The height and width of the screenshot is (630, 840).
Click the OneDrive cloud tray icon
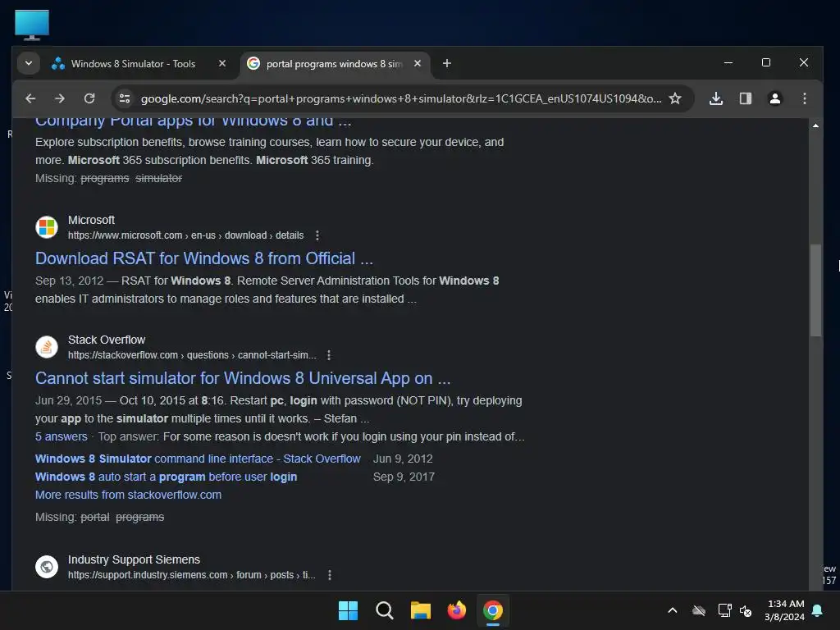[699, 610]
